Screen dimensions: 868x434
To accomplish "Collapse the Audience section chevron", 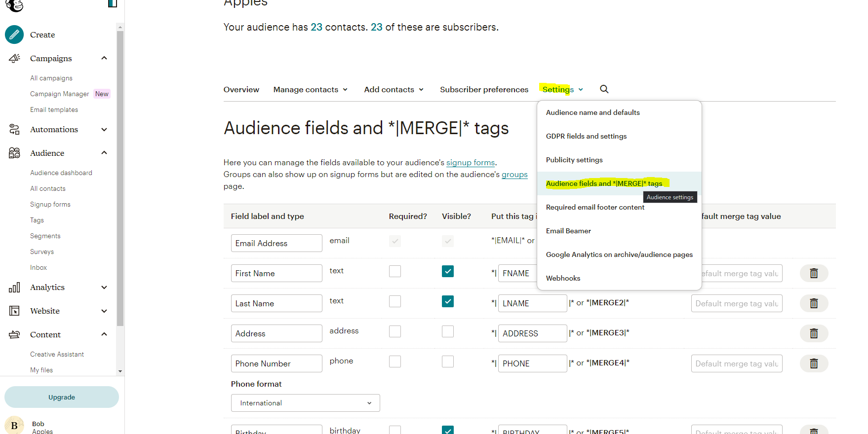I will 104,153.
